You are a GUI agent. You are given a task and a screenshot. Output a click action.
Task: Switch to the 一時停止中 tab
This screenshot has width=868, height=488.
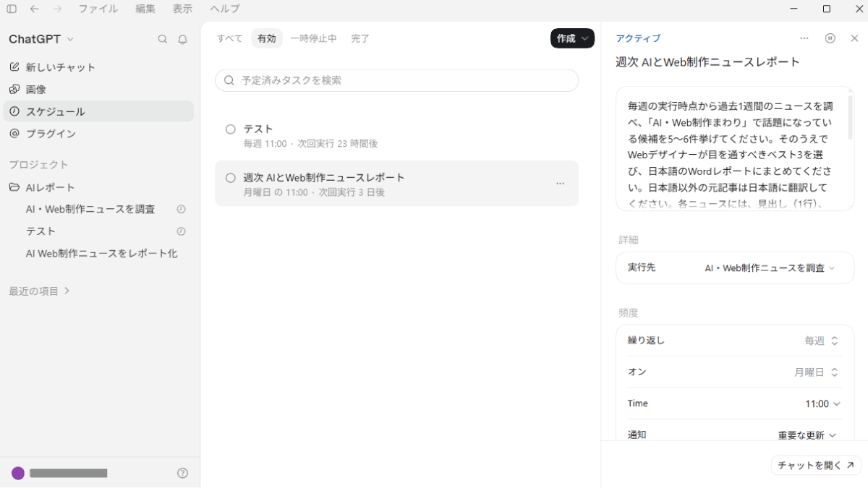pos(314,38)
